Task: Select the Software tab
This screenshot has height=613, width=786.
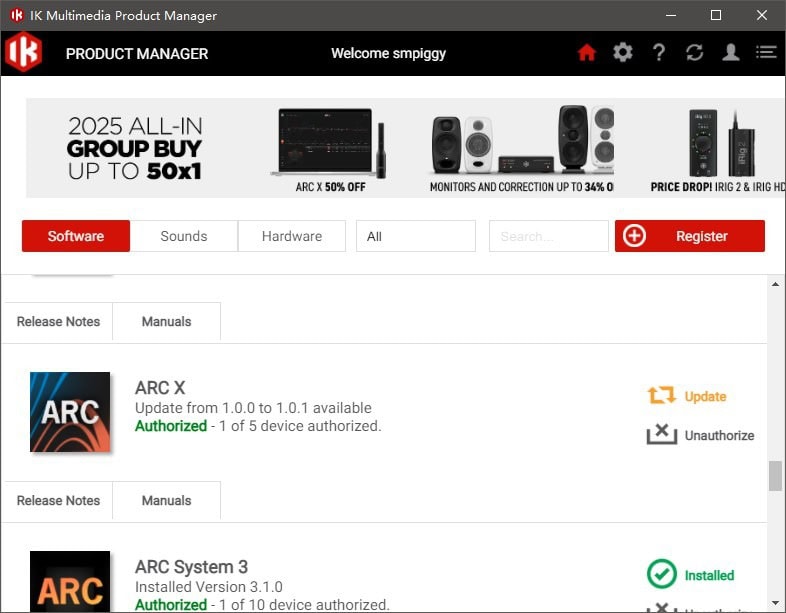Action: coord(76,236)
